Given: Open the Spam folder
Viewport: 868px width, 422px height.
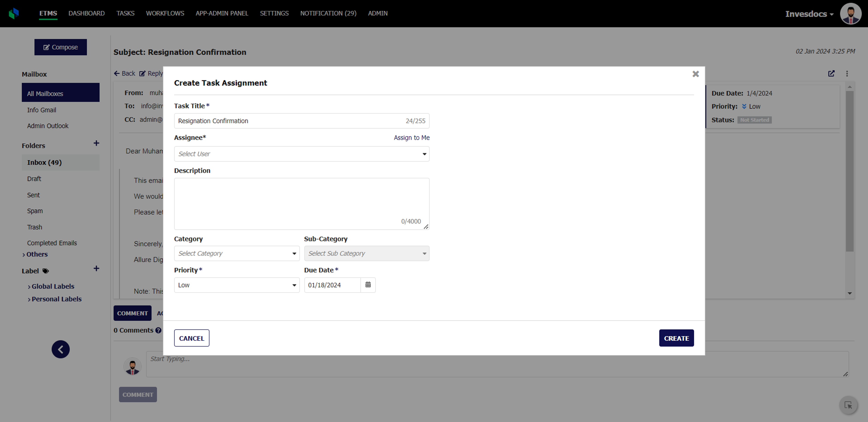Looking at the screenshot, I should pos(35,211).
